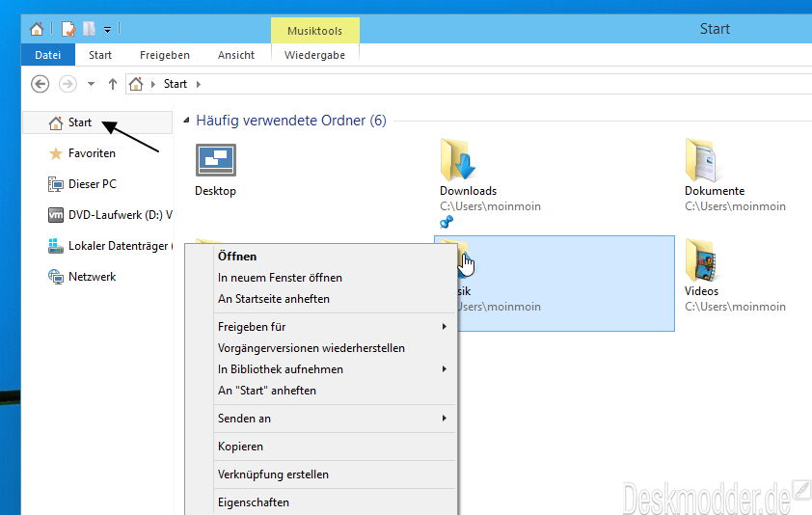Click the Favoriten star icon
This screenshot has width=812, height=515.
click(55, 153)
